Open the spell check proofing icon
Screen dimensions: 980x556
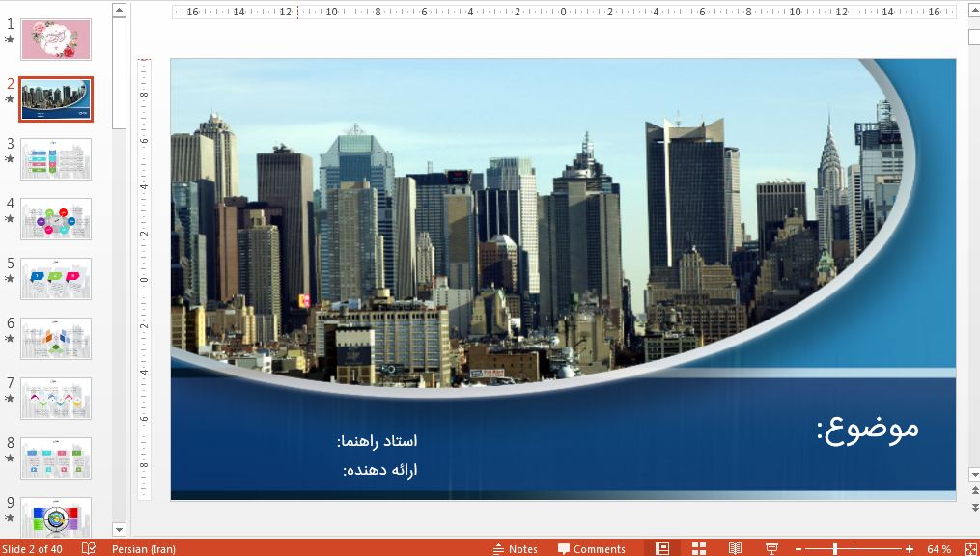tap(89, 548)
